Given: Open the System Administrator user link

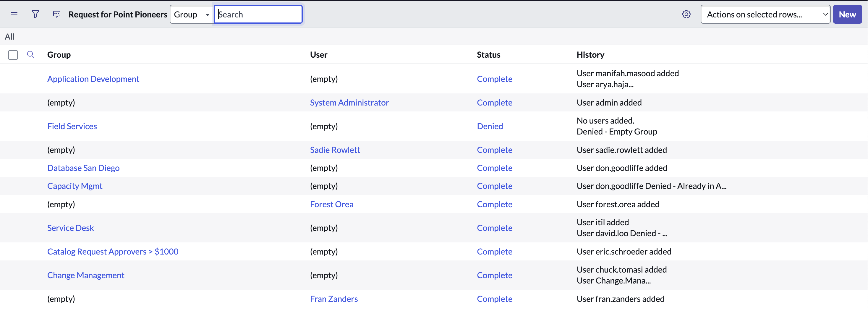Looking at the screenshot, I should click(349, 102).
